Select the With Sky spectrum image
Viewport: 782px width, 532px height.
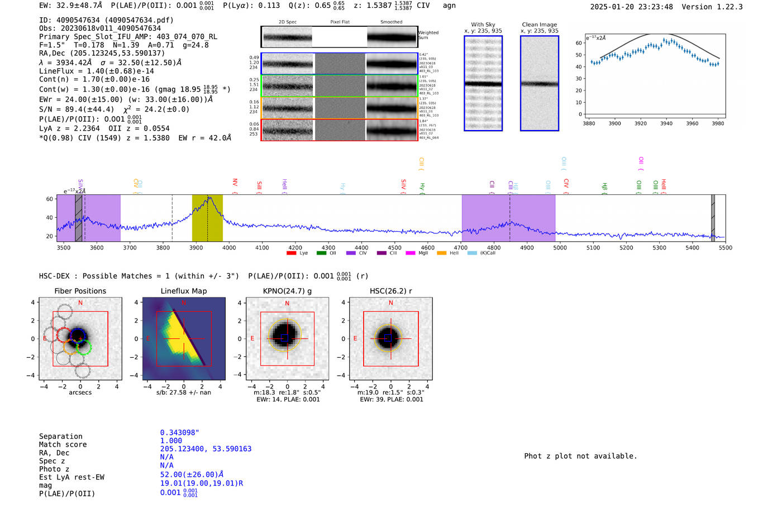click(x=483, y=83)
